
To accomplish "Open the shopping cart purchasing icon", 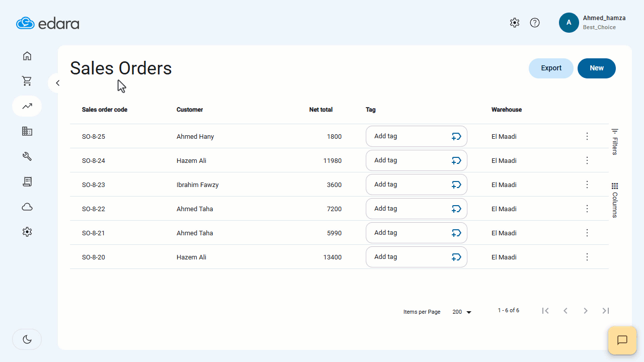I will (x=27, y=81).
